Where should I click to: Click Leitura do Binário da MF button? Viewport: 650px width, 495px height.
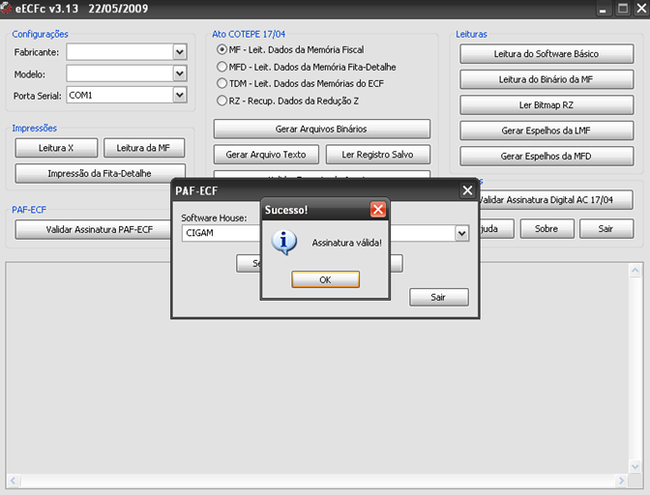[x=546, y=80]
